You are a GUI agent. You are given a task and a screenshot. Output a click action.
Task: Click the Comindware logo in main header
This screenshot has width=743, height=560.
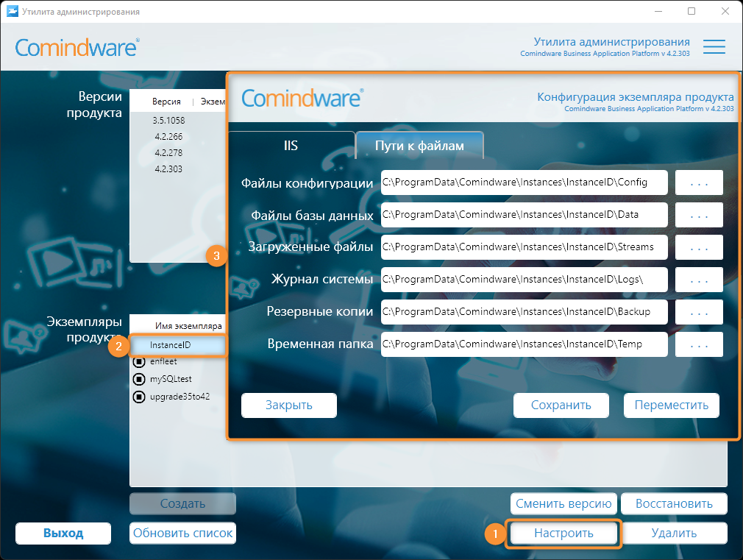pos(77,47)
